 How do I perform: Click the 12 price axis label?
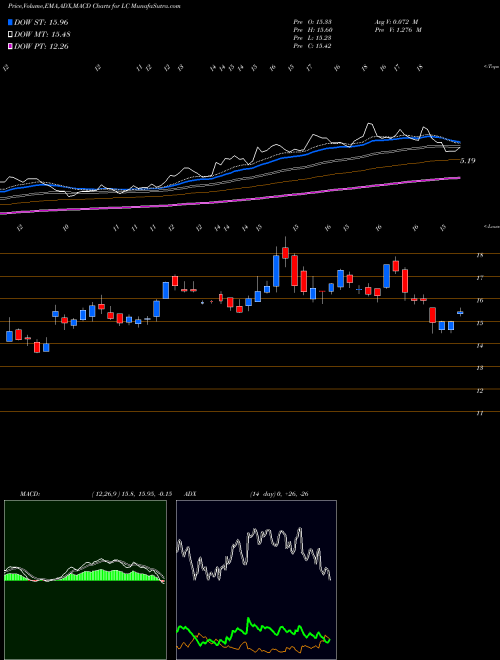point(479,391)
